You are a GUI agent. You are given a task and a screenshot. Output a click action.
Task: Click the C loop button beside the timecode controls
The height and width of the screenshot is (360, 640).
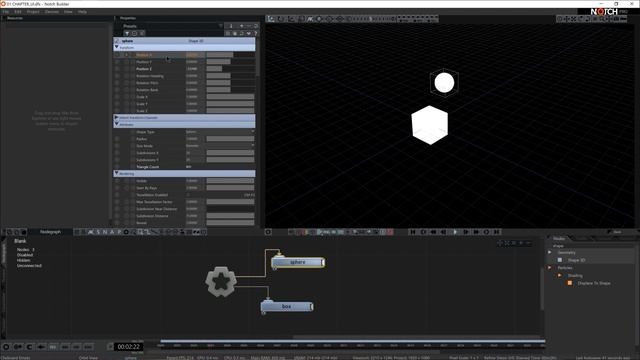coord(29,347)
